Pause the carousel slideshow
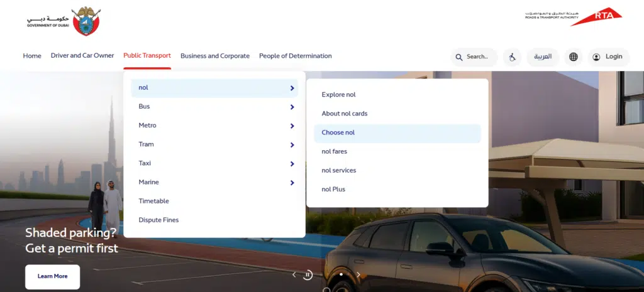This screenshot has height=292, width=644. [308, 274]
